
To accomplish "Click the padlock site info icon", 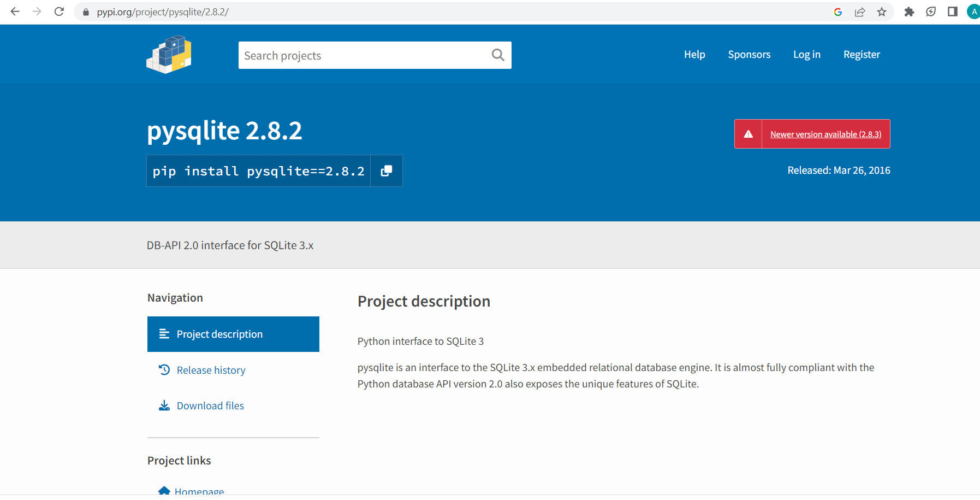I will (x=86, y=12).
